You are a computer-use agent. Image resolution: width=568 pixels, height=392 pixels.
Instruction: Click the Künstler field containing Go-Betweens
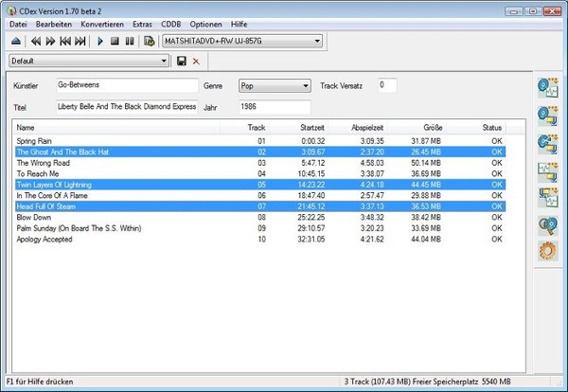(x=125, y=85)
